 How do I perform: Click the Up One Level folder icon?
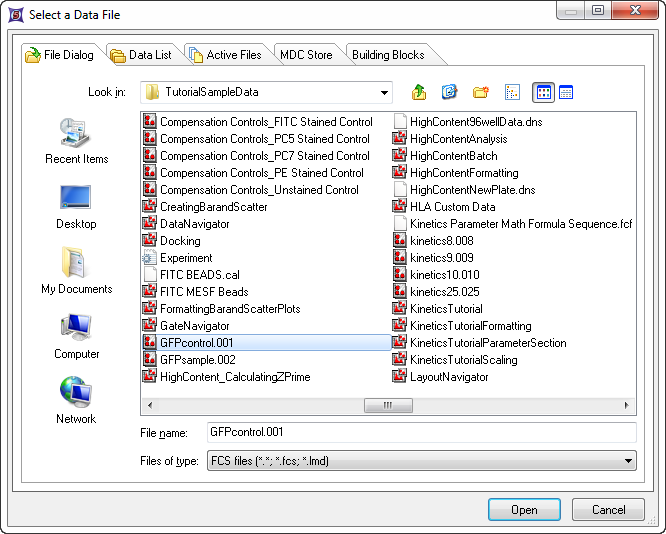pos(419,93)
